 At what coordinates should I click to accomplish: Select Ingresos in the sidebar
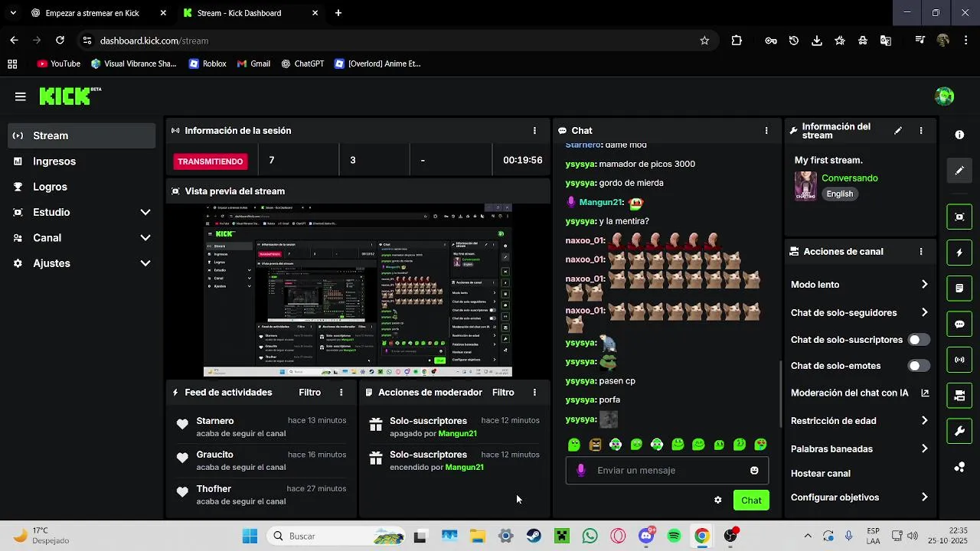pos(82,161)
